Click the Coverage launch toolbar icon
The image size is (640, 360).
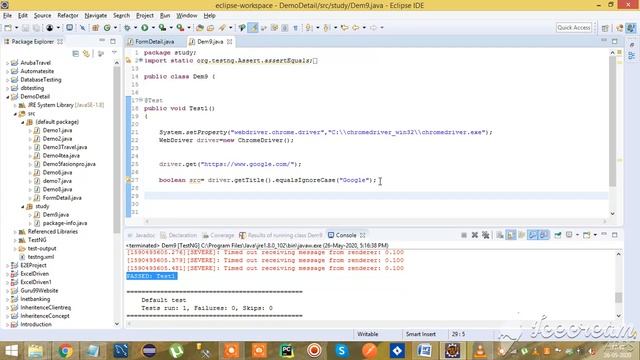pos(162,28)
